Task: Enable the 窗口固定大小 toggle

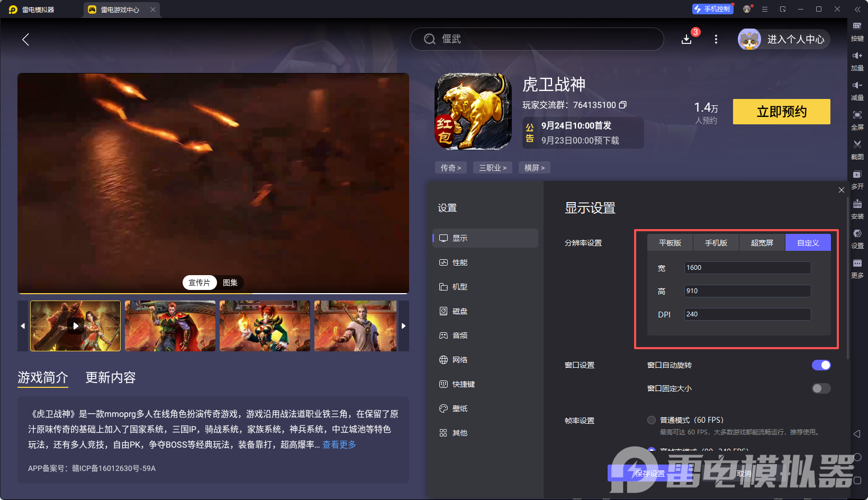Action: [x=821, y=388]
